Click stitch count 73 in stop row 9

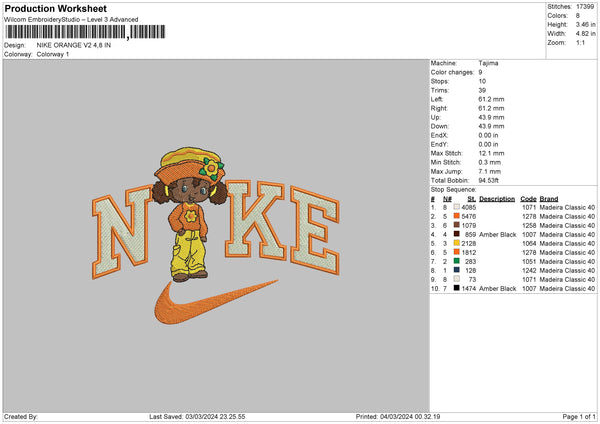pyautogui.click(x=472, y=280)
